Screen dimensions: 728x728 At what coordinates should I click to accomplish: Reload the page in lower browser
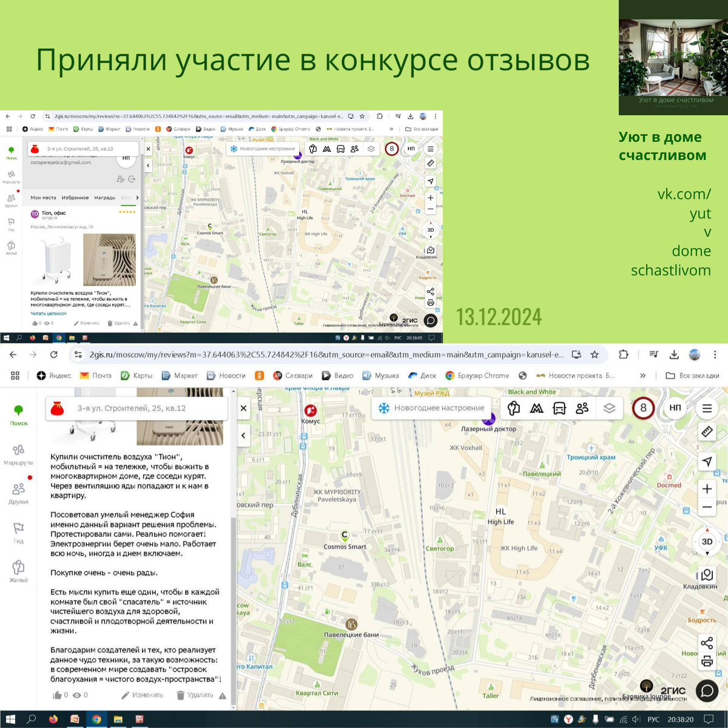pyautogui.click(x=53, y=354)
